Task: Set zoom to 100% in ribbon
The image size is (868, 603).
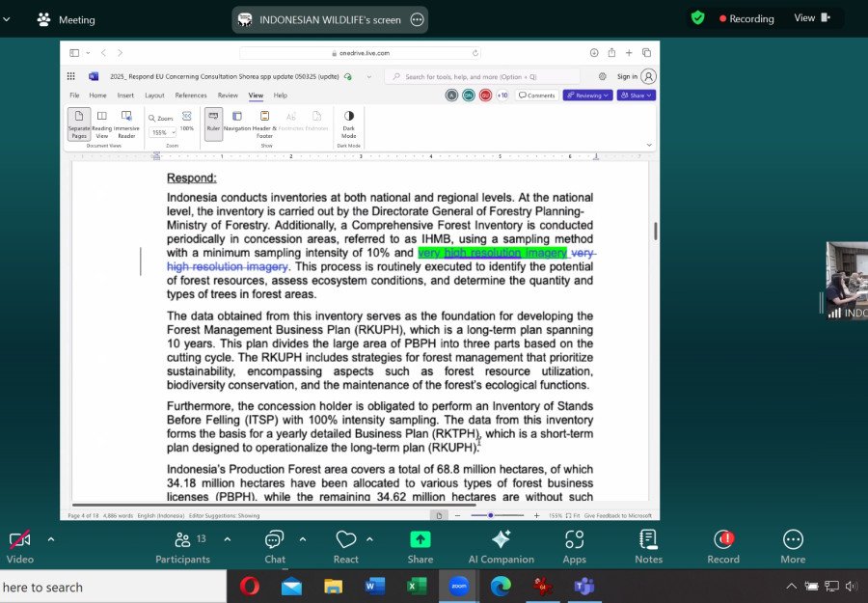Action: pyautogui.click(x=187, y=121)
